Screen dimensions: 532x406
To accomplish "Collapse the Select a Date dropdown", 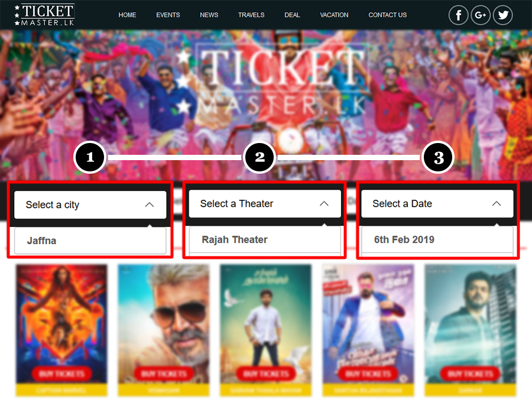I will pos(437,203).
